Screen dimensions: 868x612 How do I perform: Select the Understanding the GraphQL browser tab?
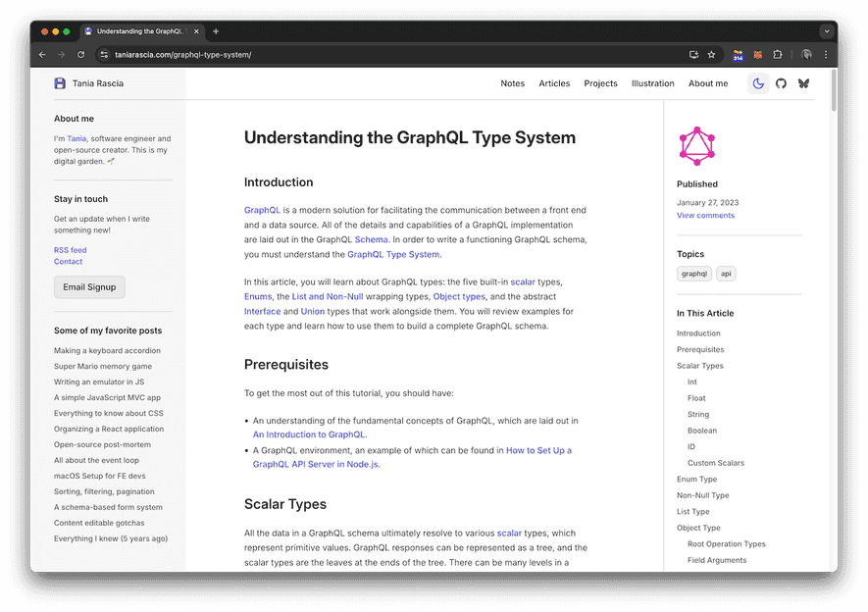[x=137, y=30]
